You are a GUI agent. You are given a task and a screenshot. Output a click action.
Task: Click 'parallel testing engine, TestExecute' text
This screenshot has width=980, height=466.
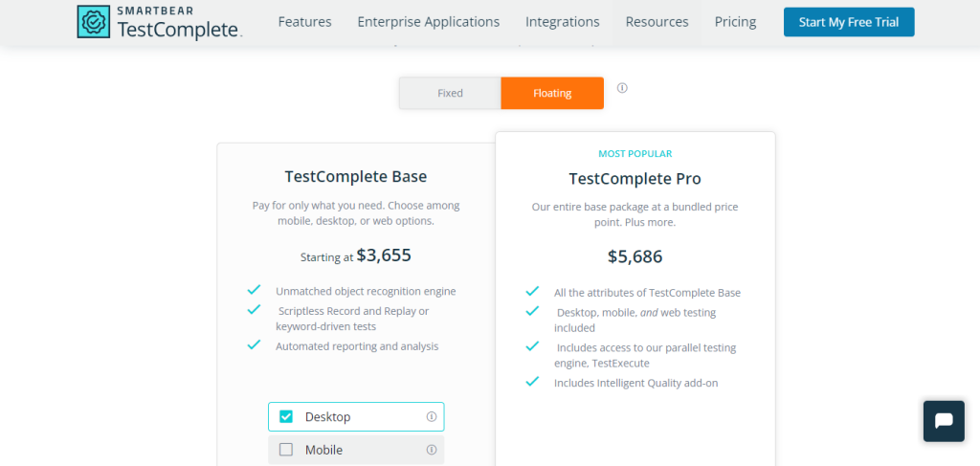point(646,355)
